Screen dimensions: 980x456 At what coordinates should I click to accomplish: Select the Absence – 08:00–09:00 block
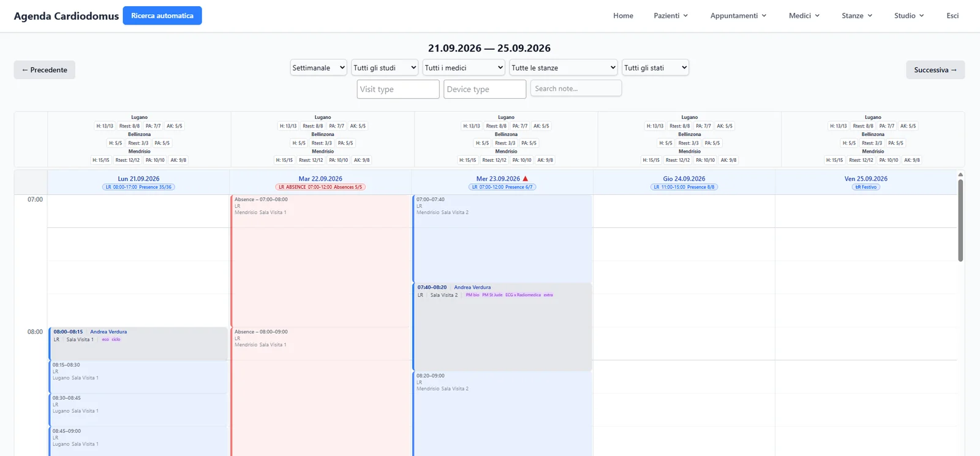point(320,391)
